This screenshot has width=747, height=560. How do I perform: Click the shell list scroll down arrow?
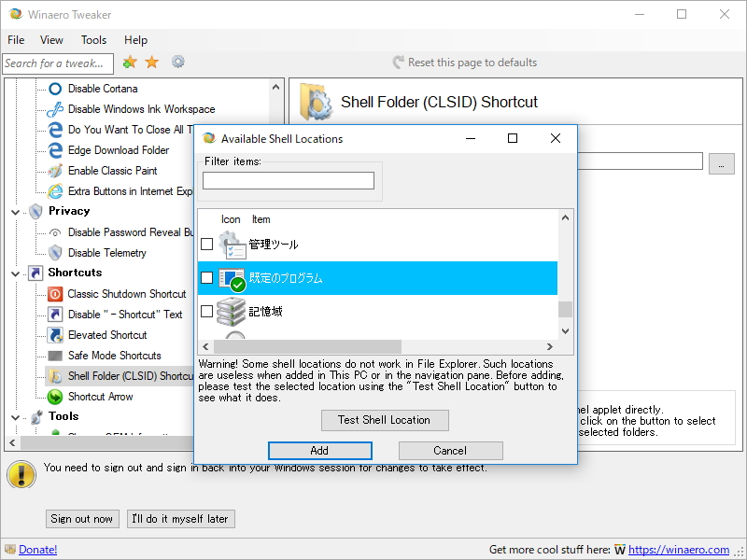pos(565,331)
